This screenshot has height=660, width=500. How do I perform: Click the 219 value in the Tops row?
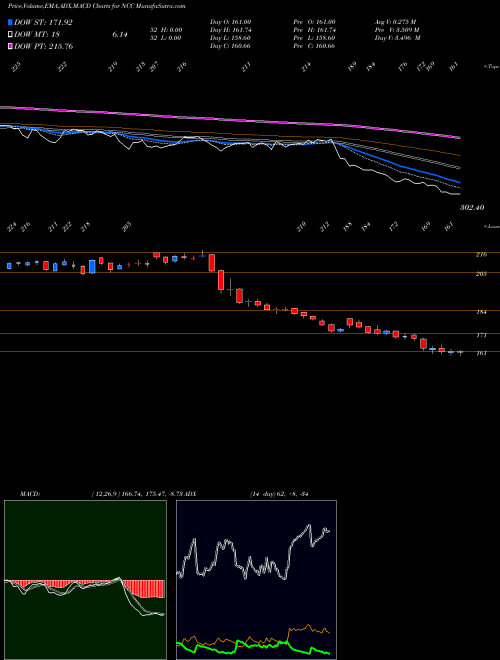click(113, 67)
